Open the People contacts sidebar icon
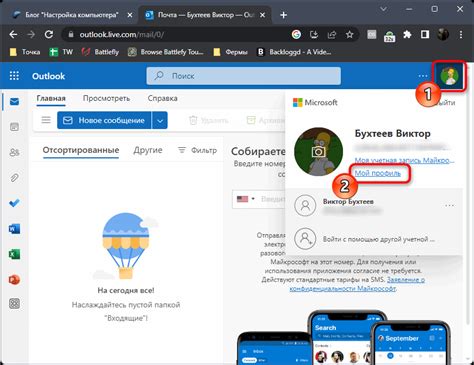The width and height of the screenshot is (474, 365). click(14, 152)
